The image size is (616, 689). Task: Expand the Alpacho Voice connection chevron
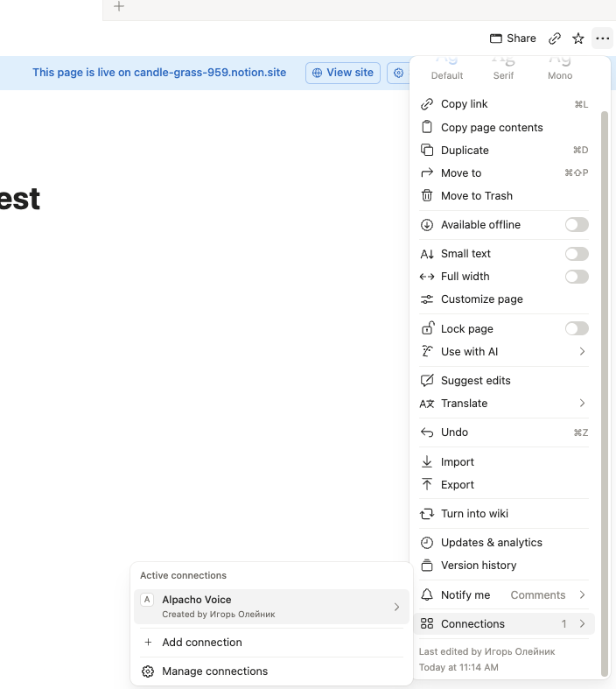pos(397,607)
